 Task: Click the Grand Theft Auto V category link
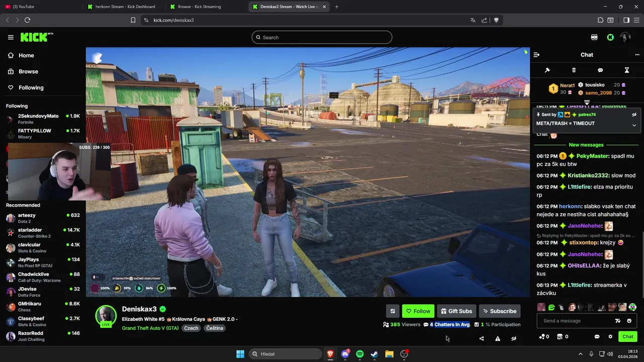coord(150,328)
